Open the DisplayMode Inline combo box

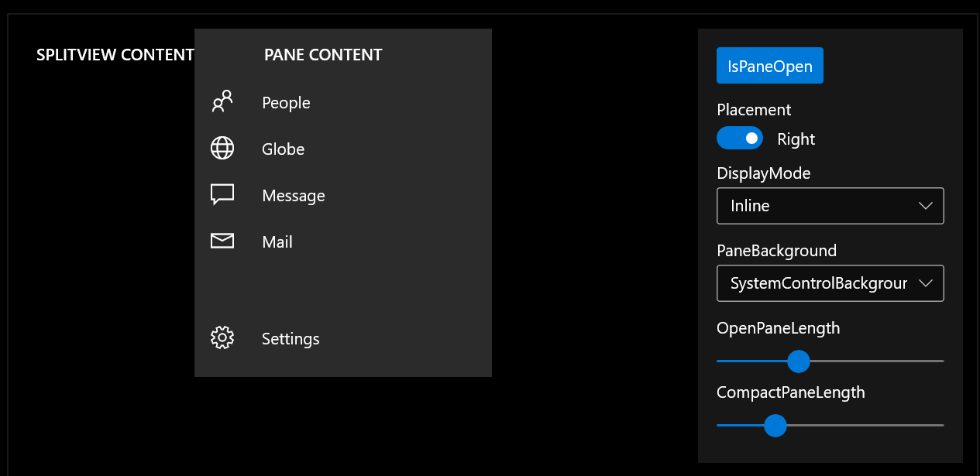coord(830,206)
